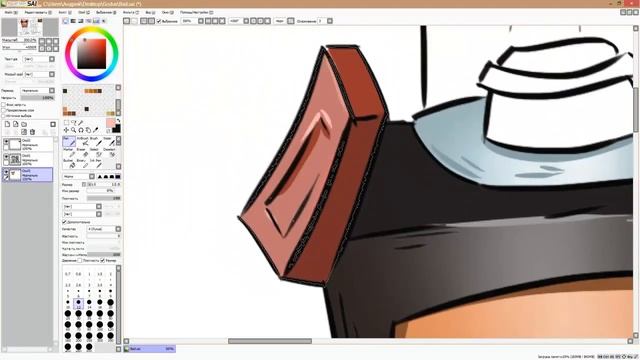Enable Clipping Group checkbox
The width and height of the screenshot is (640, 360).
coord(4,110)
